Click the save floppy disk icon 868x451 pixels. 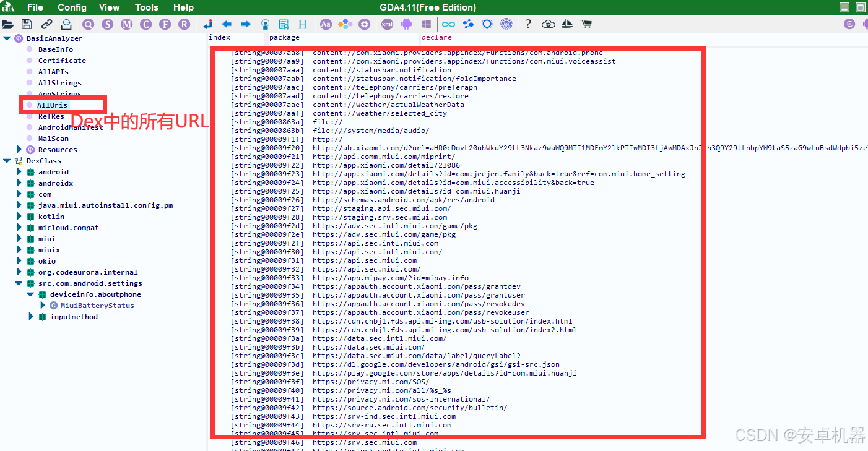click(x=27, y=24)
